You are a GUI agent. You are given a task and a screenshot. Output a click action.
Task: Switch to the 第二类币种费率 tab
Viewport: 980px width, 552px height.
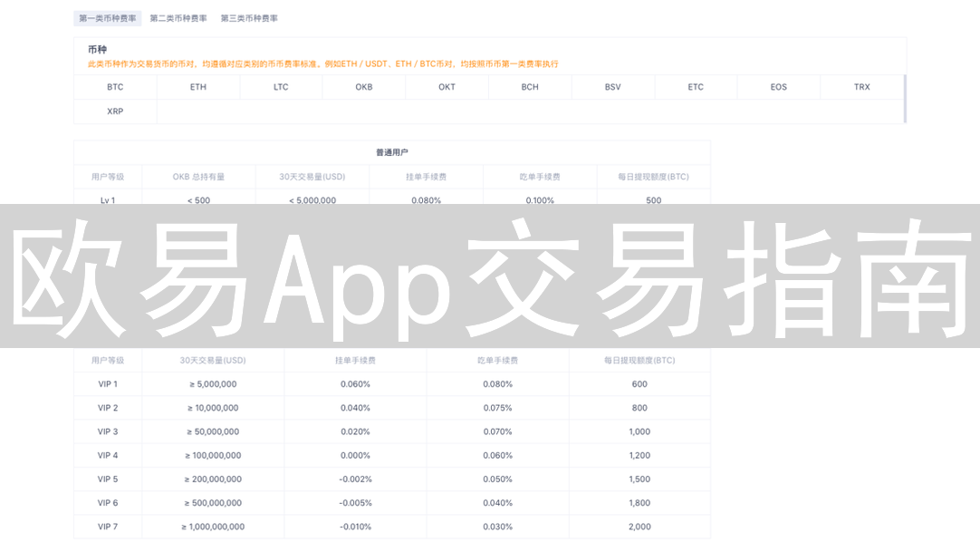pos(178,18)
